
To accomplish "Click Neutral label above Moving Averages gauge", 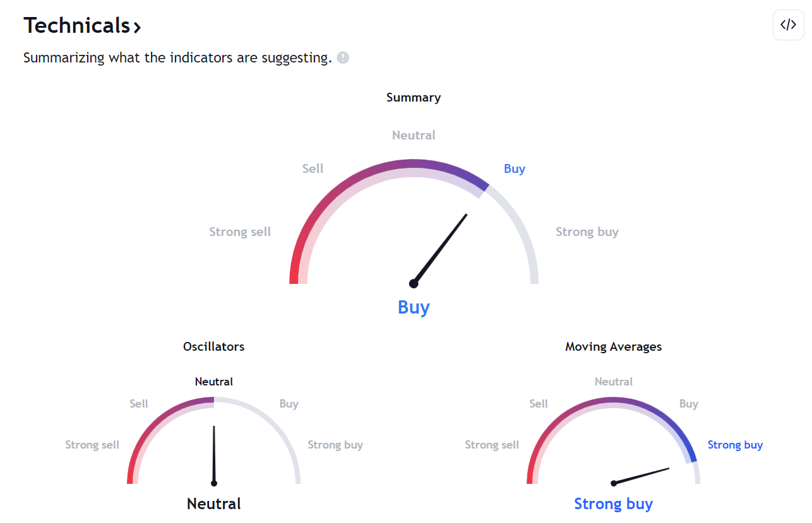I will click(613, 382).
